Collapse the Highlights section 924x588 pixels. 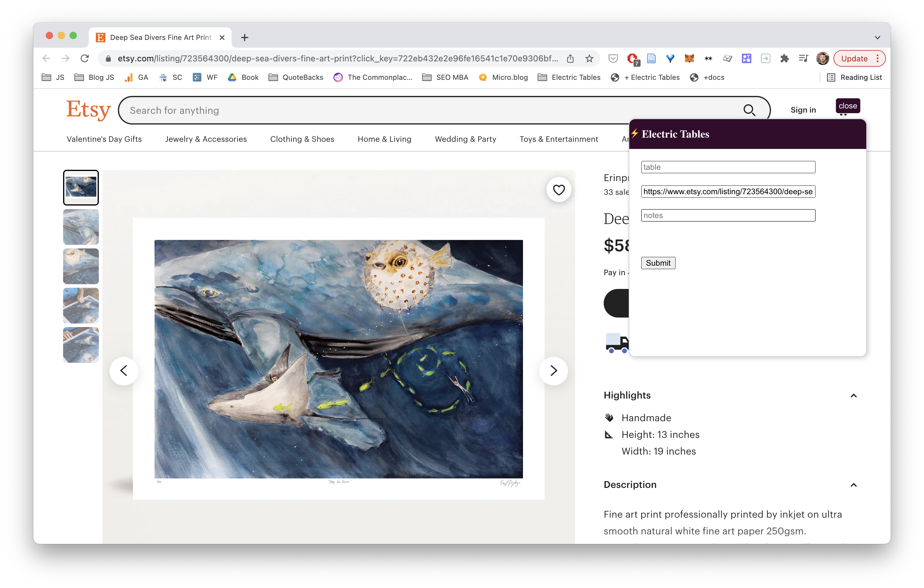[853, 396]
